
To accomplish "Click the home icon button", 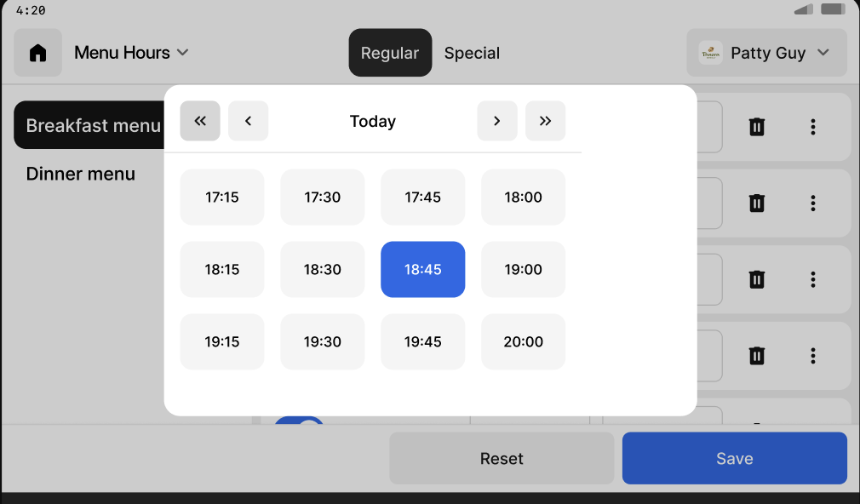I will (37, 53).
